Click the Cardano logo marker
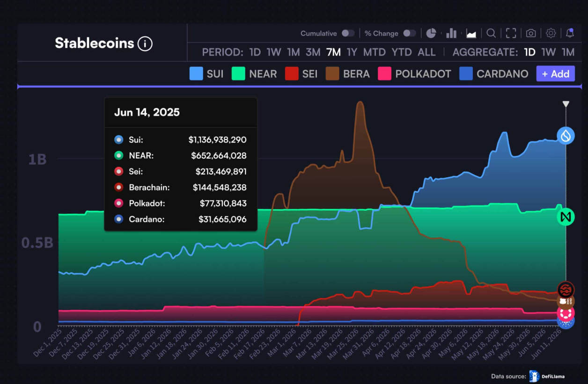The height and width of the screenshot is (384, 588). pos(566,324)
